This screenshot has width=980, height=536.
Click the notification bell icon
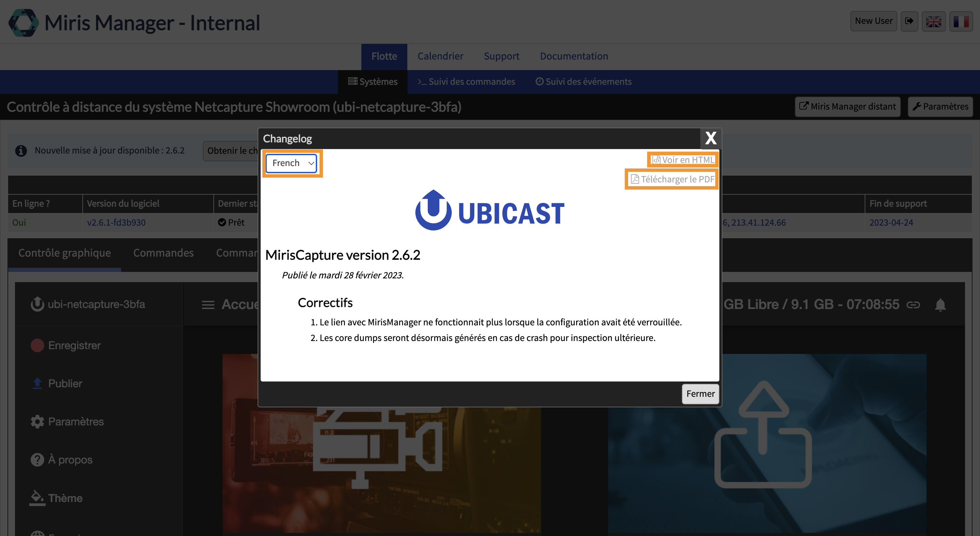(941, 305)
